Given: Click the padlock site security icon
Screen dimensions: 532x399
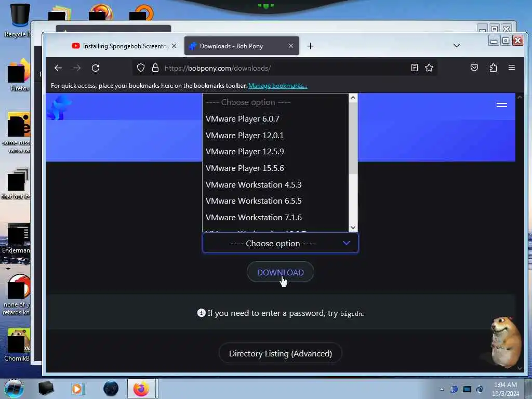Looking at the screenshot, I should click(x=155, y=68).
